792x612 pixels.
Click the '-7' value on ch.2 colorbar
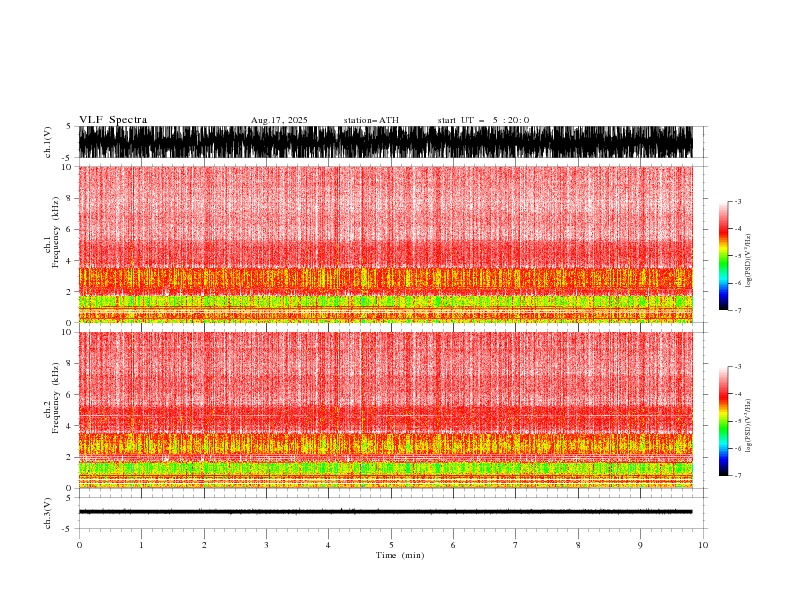pyautogui.click(x=737, y=476)
